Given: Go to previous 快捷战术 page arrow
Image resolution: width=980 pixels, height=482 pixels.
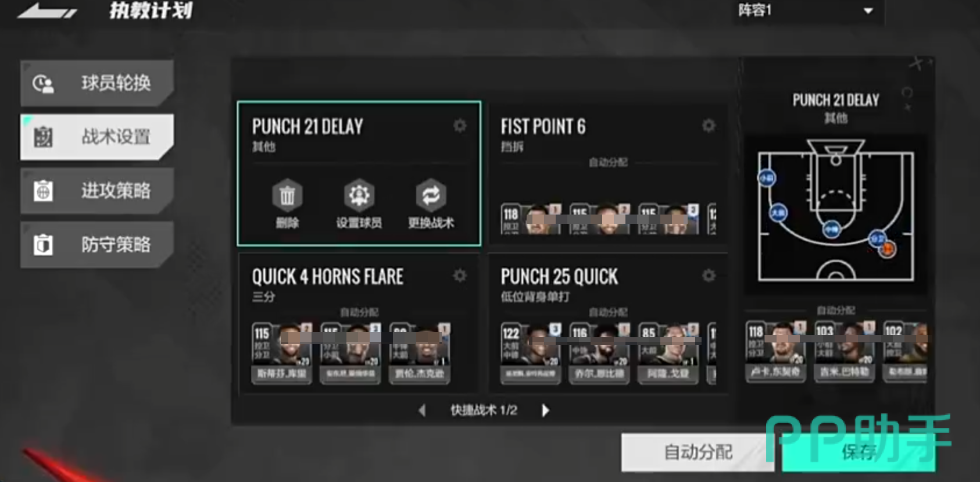Looking at the screenshot, I should [x=422, y=410].
